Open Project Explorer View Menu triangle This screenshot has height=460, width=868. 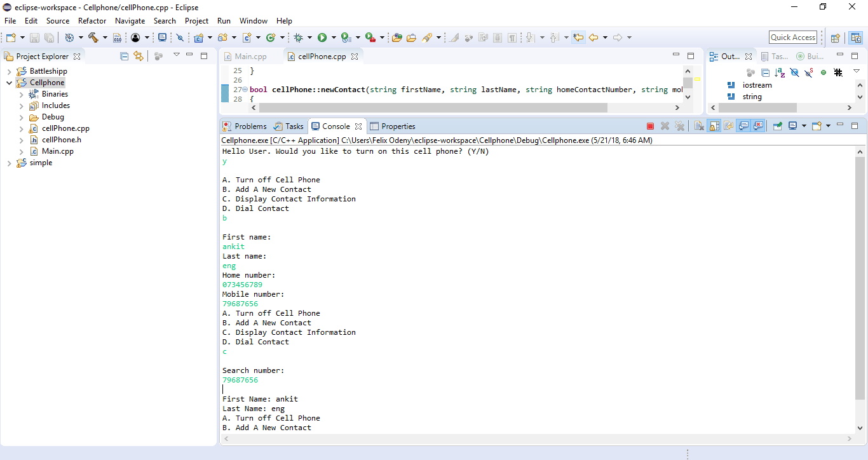(x=177, y=55)
